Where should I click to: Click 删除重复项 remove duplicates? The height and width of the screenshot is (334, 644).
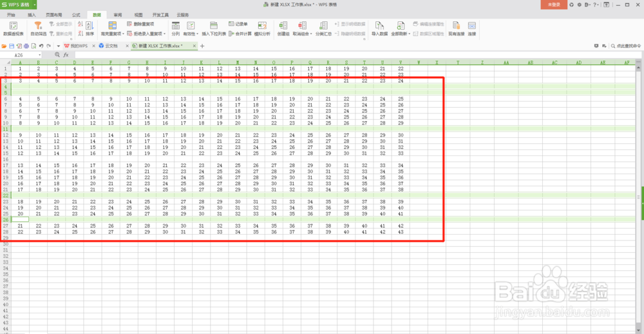click(x=141, y=25)
